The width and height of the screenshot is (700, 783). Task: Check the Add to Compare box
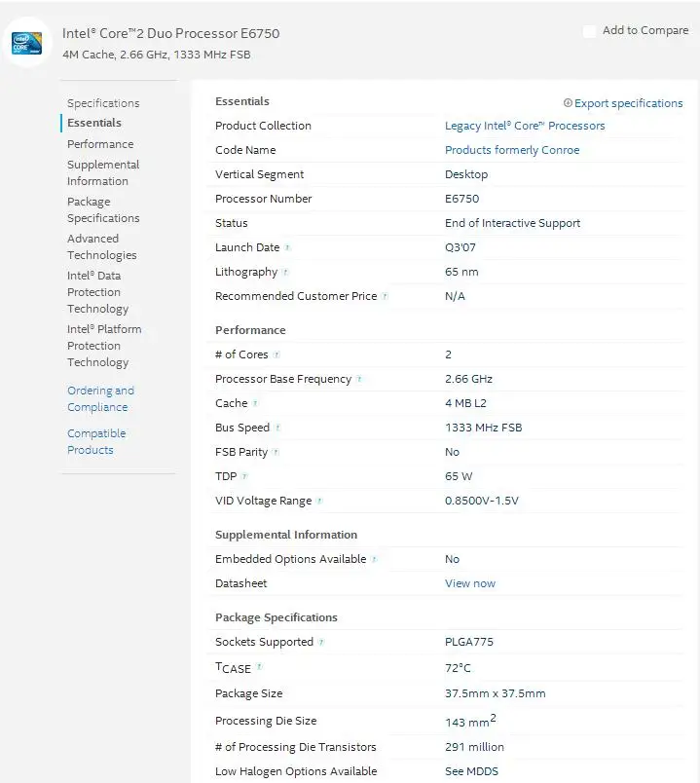589,31
